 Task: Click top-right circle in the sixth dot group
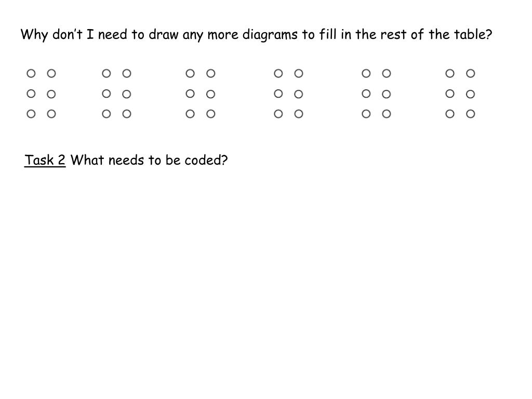[471, 74]
